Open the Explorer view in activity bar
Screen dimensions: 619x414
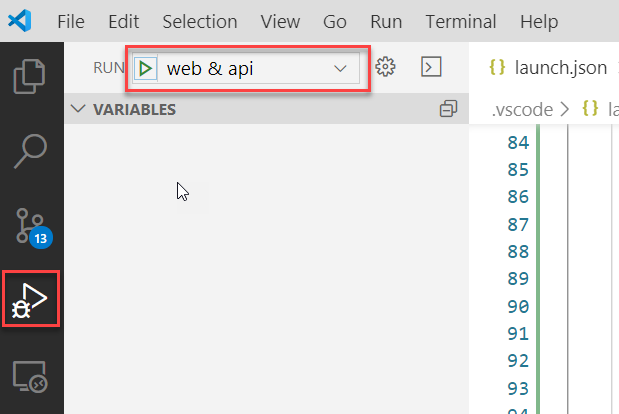(30, 76)
